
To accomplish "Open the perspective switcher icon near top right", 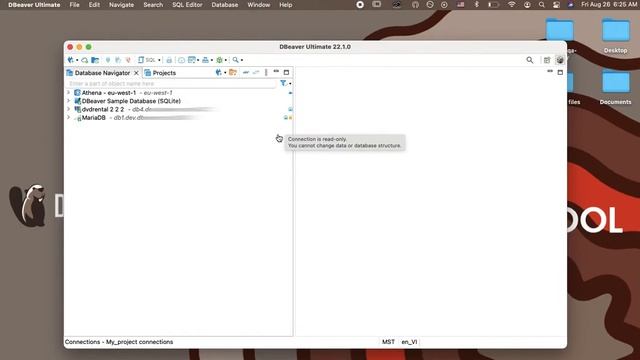I will point(547,60).
